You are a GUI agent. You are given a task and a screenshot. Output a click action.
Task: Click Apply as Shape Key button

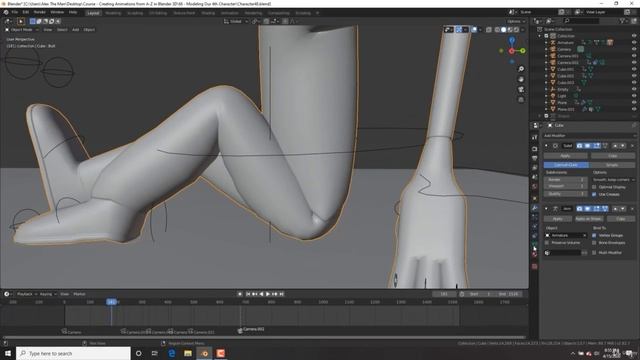click(x=589, y=219)
